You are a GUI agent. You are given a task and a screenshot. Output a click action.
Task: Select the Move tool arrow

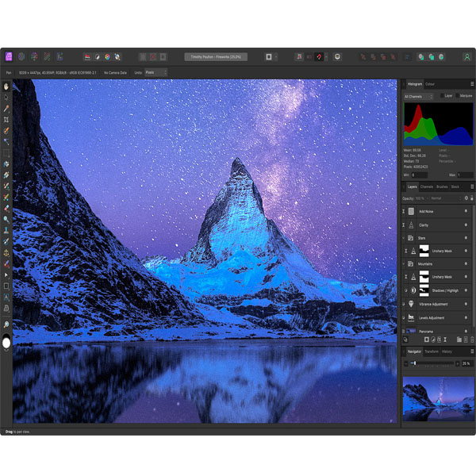(x=6, y=98)
